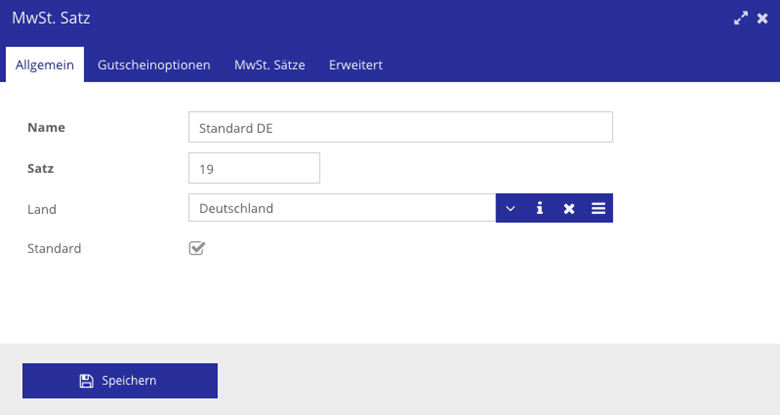The image size is (780, 415).
Task: Close the MwSt. Satz dialog
Action: 763,18
